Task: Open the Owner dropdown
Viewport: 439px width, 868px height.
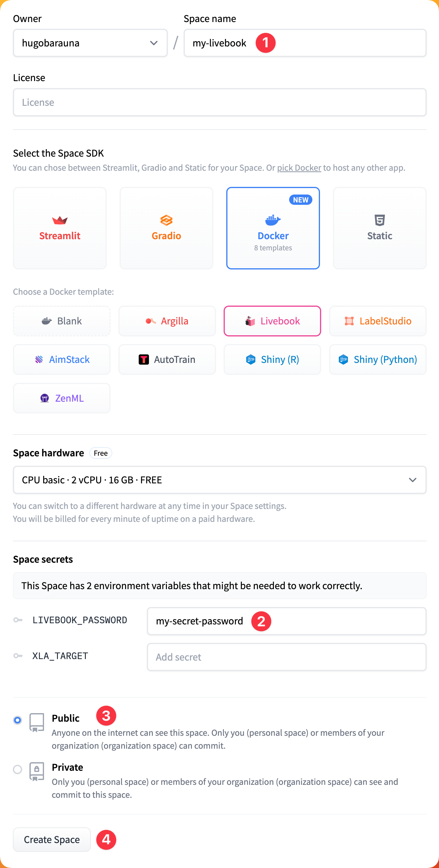Action: click(90, 42)
